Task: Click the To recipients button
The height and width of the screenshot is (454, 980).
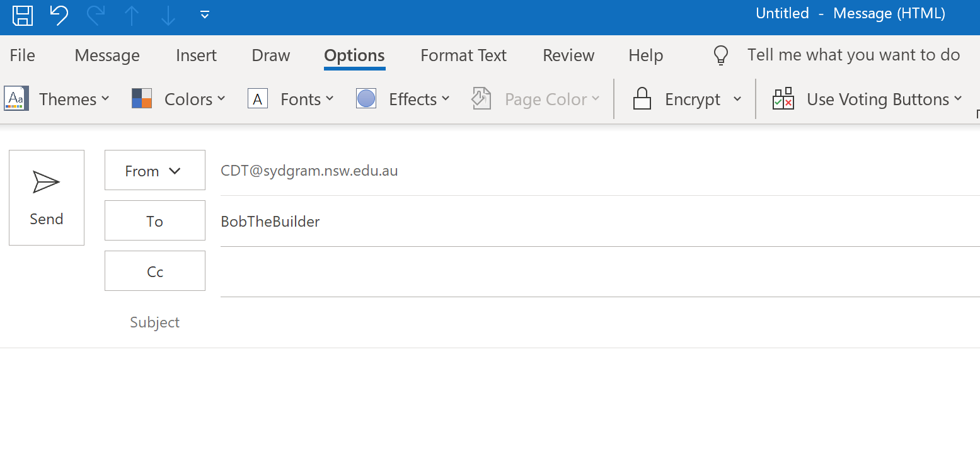Action: 154,220
